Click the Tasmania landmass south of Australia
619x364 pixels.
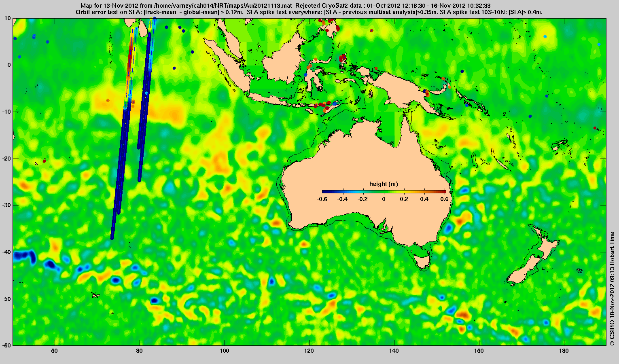coord(422,262)
